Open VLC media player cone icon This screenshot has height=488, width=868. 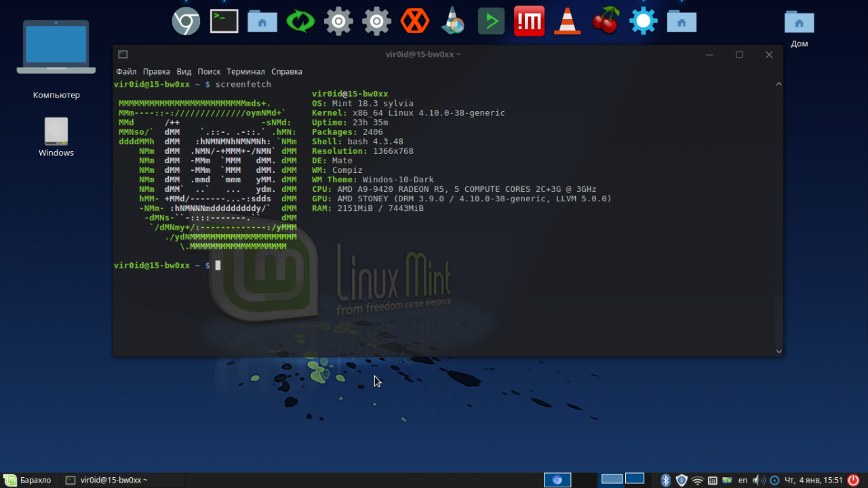pyautogui.click(x=567, y=22)
